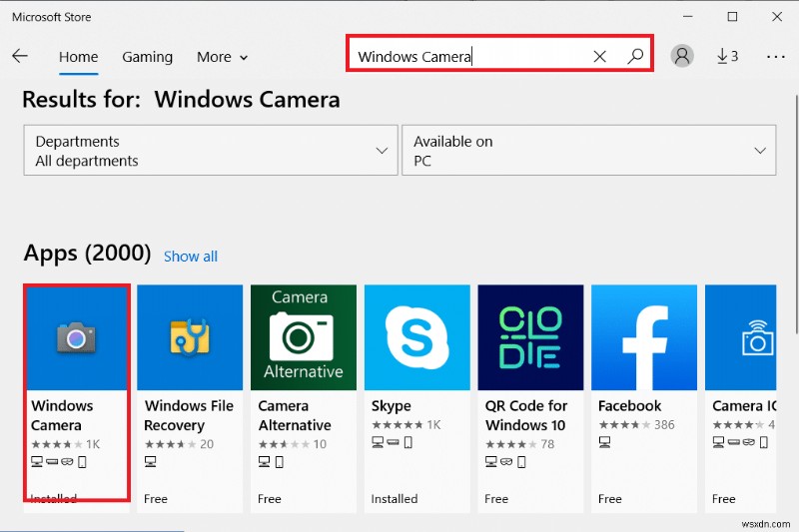Expand the Available on dropdown
Viewport: 799px width, 532px height.
(x=588, y=151)
